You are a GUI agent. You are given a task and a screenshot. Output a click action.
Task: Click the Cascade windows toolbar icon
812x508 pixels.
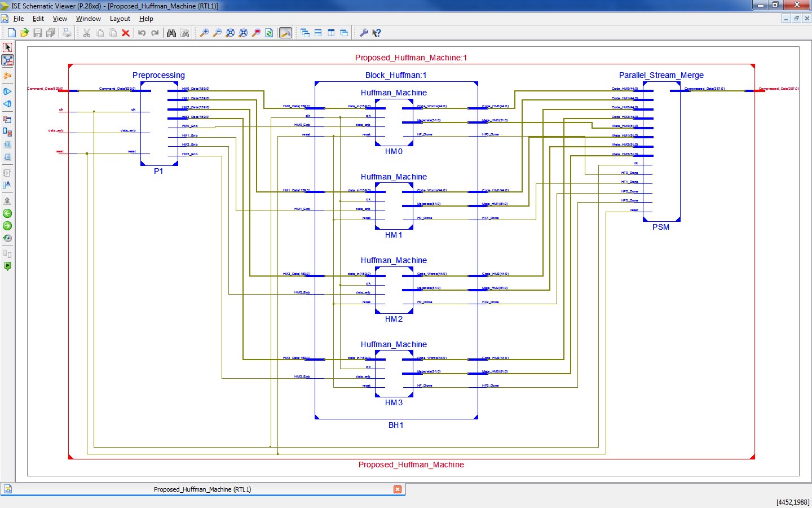pos(305,33)
